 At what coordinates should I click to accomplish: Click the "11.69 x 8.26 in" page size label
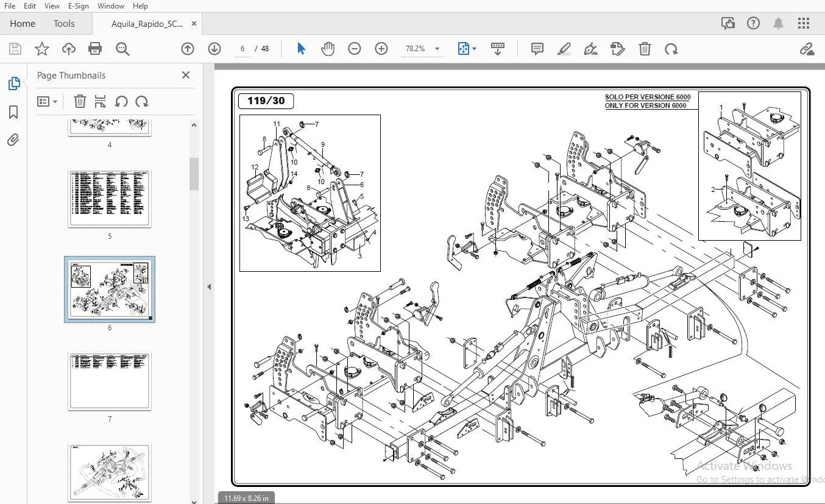246,498
